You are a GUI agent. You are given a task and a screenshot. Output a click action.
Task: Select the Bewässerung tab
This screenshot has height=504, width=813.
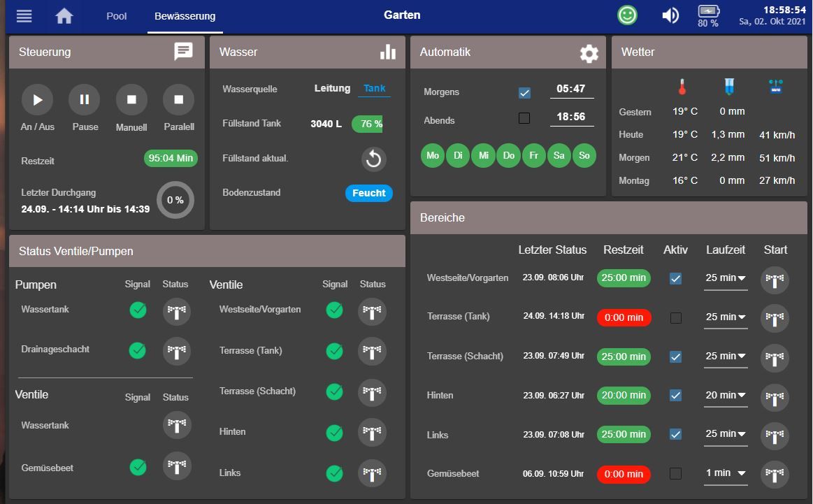[x=185, y=16]
